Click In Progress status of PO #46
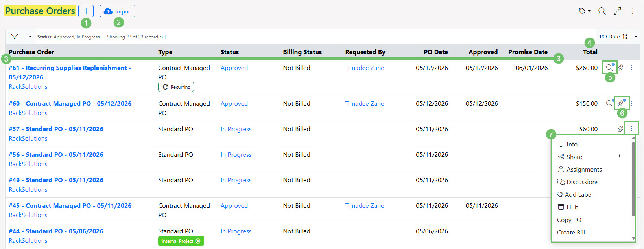The width and height of the screenshot is (644, 249). coord(236,180)
